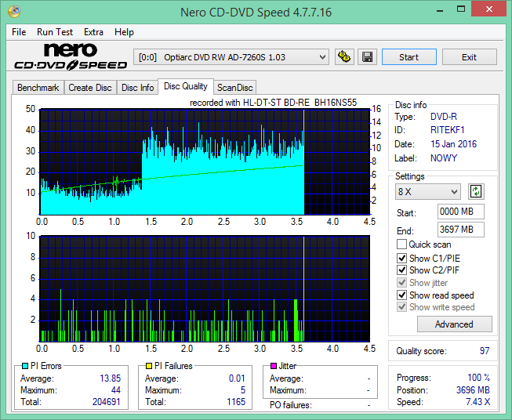This screenshot has height=420, width=512.
Task: Click the cyan PI Errors legend square
Action: point(25,366)
